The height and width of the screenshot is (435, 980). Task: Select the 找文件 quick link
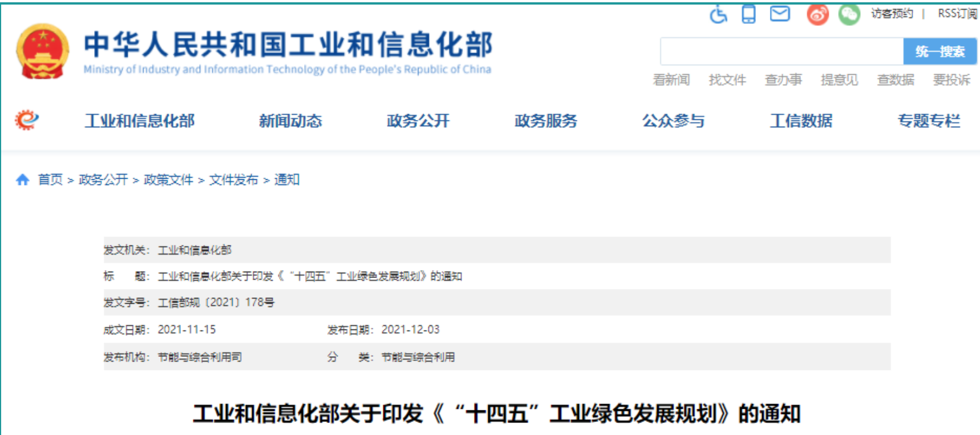pyautogui.click(x=727, y=80)
